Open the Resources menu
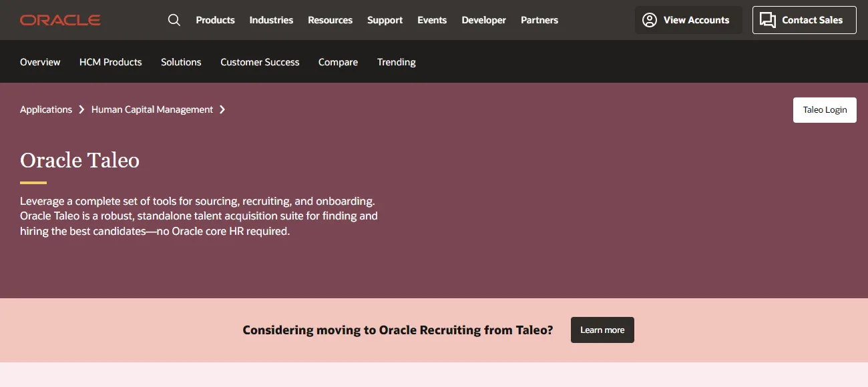 coord(330,20)
